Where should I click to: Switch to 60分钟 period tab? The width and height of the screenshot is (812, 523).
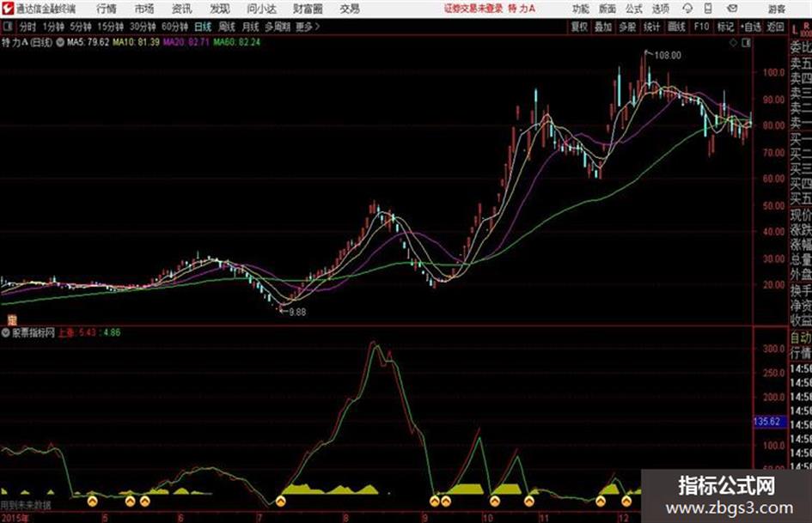tap(175, 27)
